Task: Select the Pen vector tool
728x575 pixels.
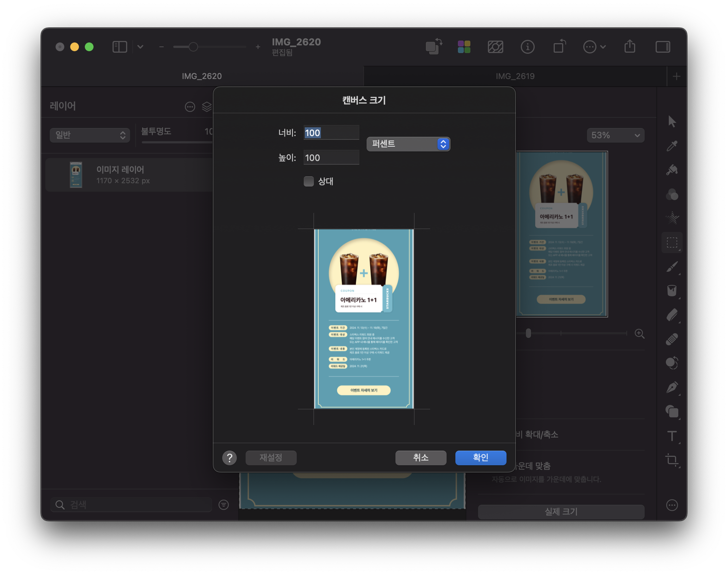Action: pos(672,387)
